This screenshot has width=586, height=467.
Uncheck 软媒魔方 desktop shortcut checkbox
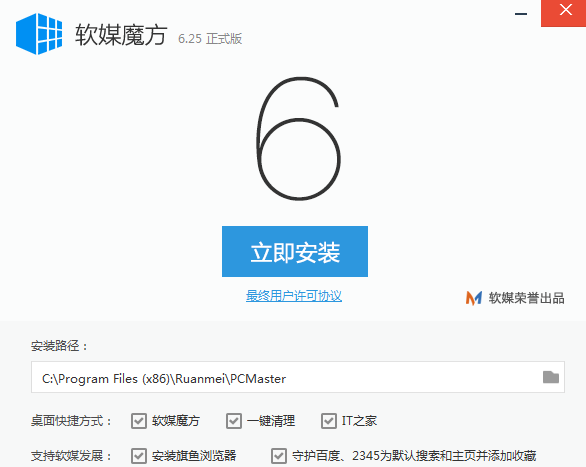(139, 421)
